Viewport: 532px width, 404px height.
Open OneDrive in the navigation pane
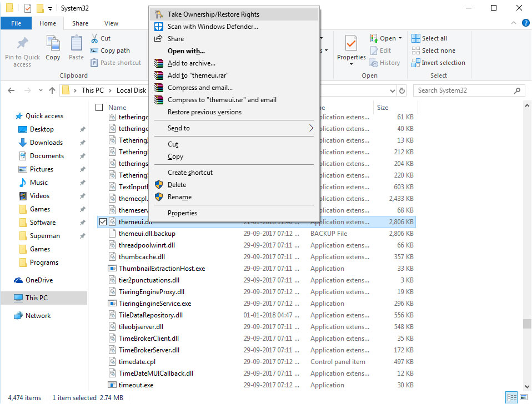point(39,280)
